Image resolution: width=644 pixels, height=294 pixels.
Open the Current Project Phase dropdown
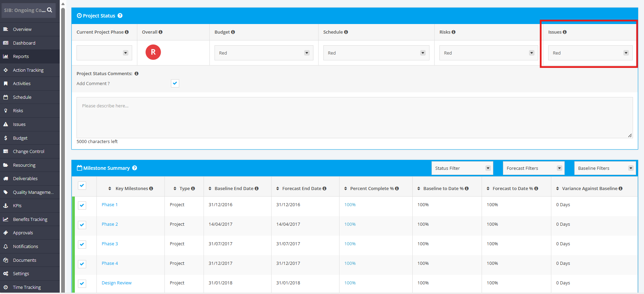point(104,53)
